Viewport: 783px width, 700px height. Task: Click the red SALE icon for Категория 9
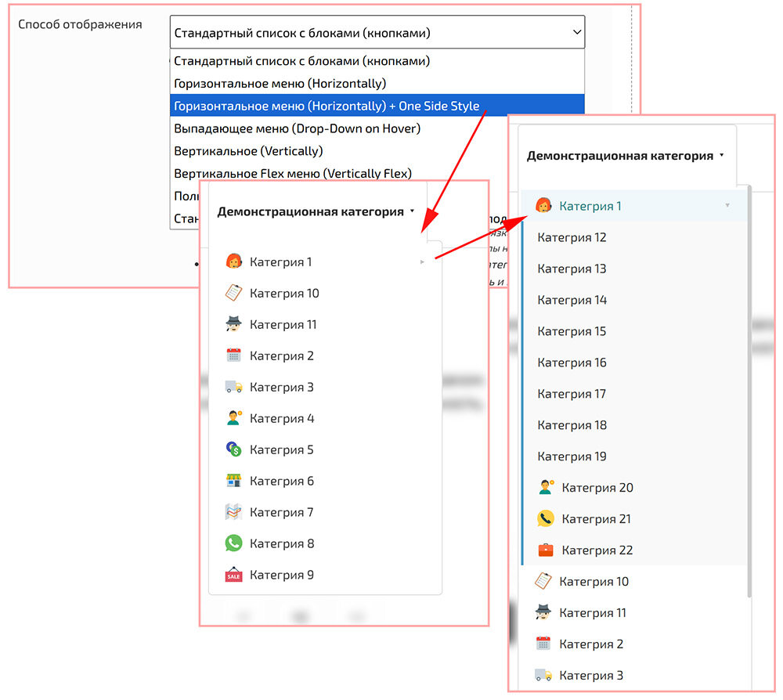point(233,575)
